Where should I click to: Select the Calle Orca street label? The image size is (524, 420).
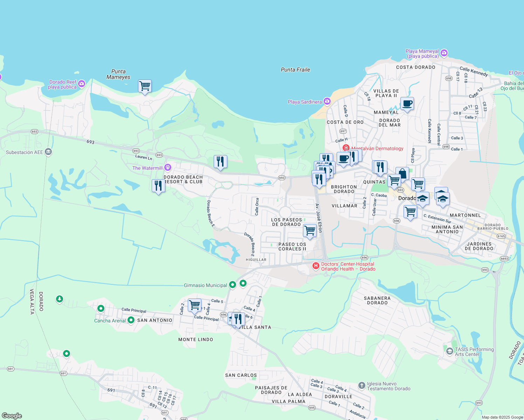(257, 206)
